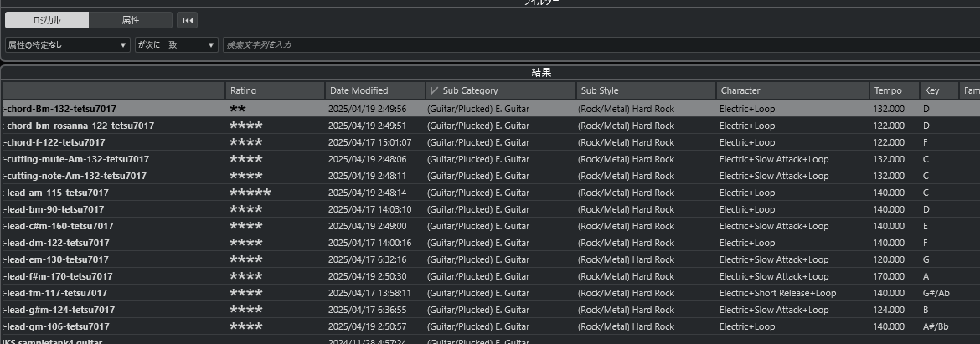
Task: Sort results by the Tempo column header
Action: tap(893, 90)
